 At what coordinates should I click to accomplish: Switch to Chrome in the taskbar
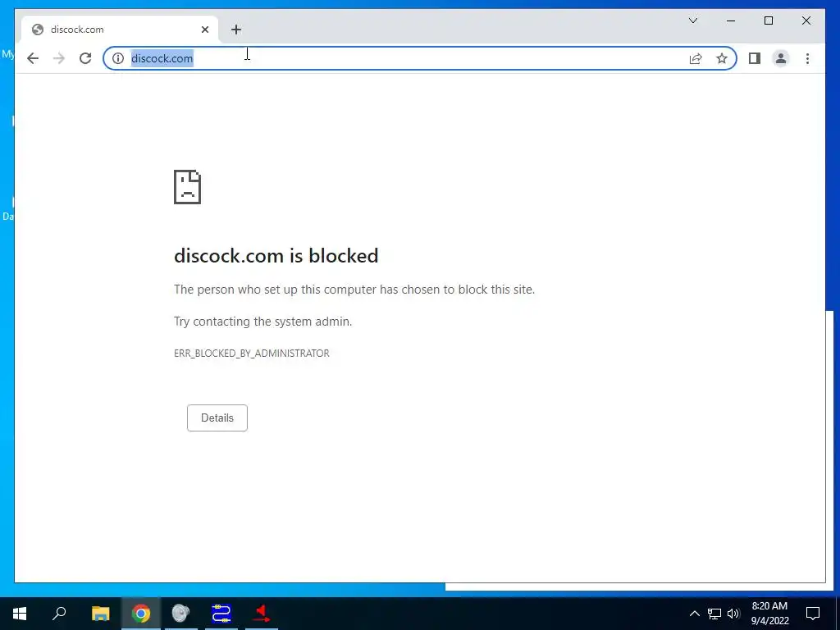(x=141, y=614)
